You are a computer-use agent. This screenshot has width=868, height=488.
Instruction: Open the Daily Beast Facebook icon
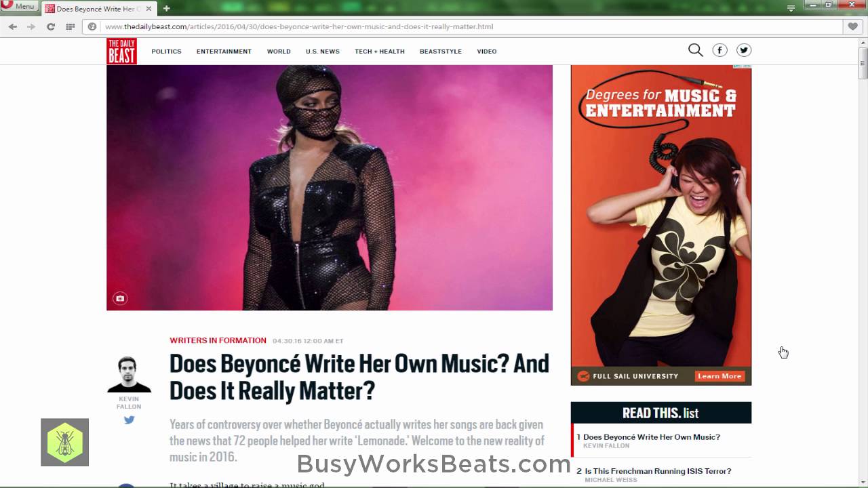coord(719,50)
